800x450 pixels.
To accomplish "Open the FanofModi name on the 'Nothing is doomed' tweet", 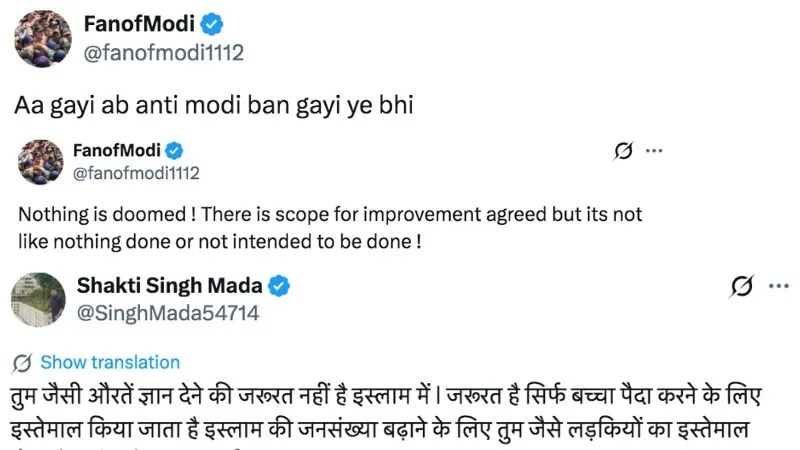I will 117,151.
